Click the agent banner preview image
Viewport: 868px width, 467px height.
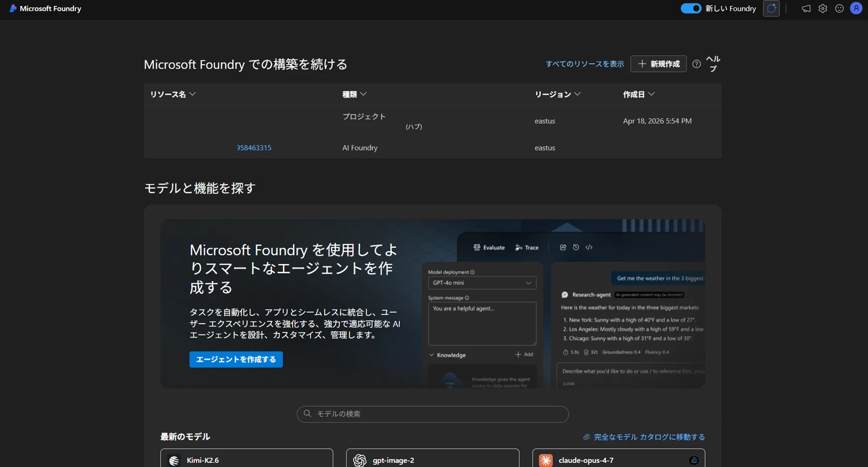(563, 304)
